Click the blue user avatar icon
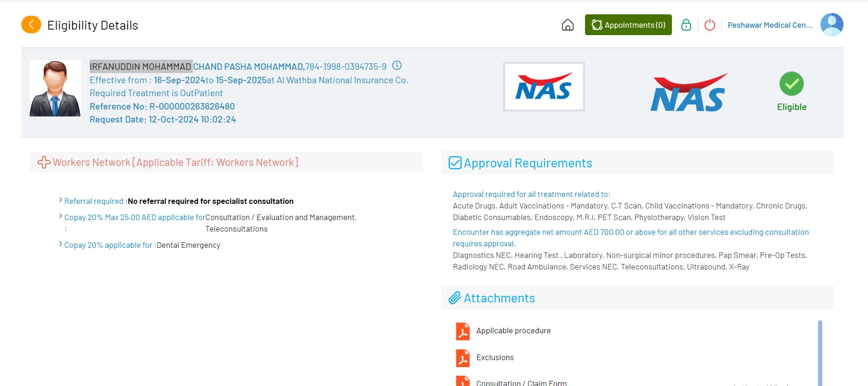 pos(832,25)
